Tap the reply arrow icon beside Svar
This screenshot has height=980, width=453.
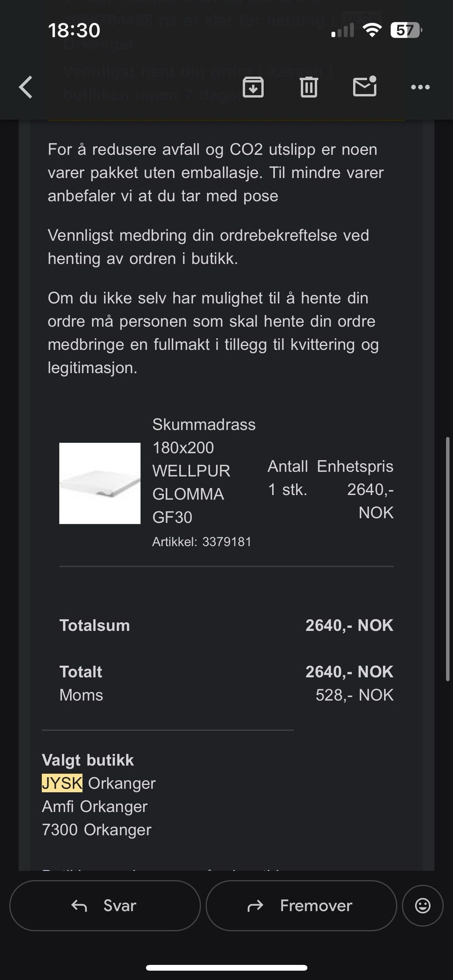(x=79, y=905)
